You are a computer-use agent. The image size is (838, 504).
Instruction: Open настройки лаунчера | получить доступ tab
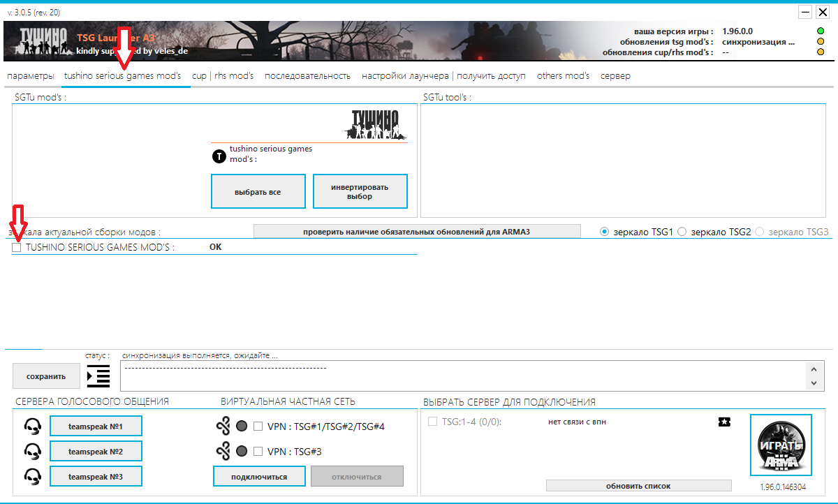(443, 76)
